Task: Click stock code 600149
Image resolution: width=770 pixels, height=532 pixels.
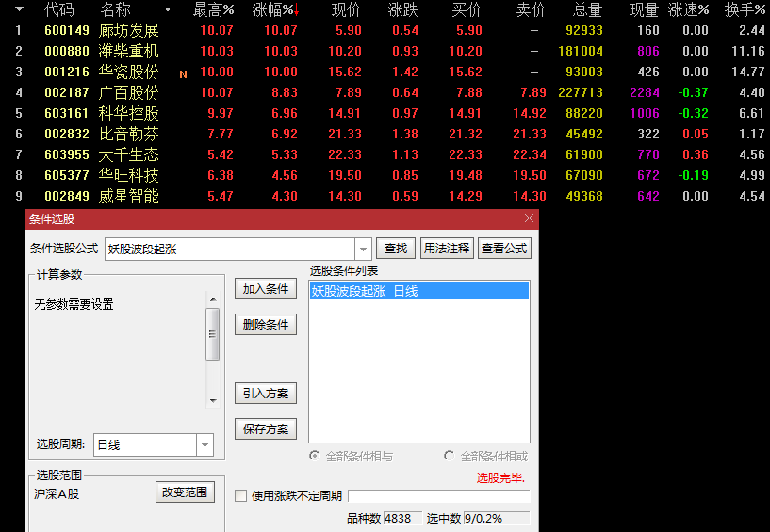Action: (67, 30)
